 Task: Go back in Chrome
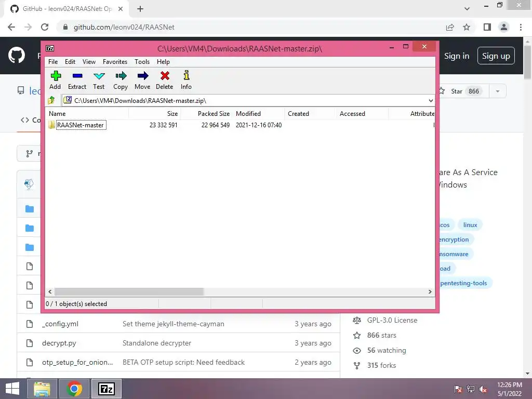coord(11,27)
